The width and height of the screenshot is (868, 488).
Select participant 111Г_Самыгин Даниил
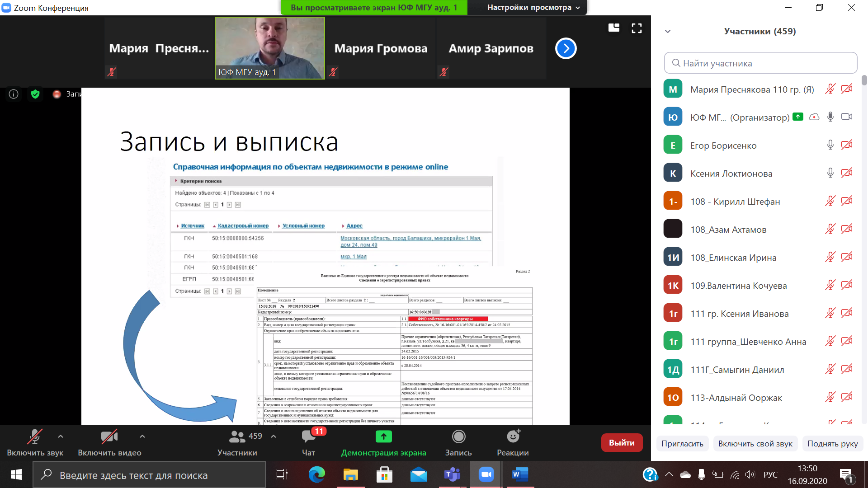(760, 369)
